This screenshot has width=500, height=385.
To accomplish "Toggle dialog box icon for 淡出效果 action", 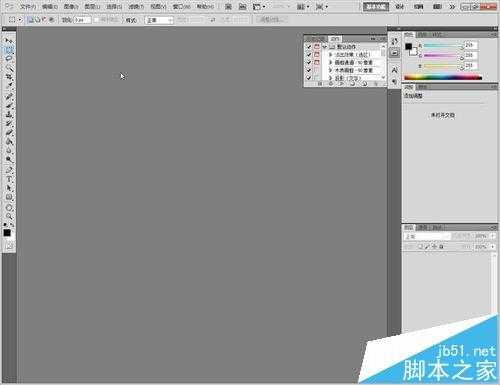I will point(317,54).
